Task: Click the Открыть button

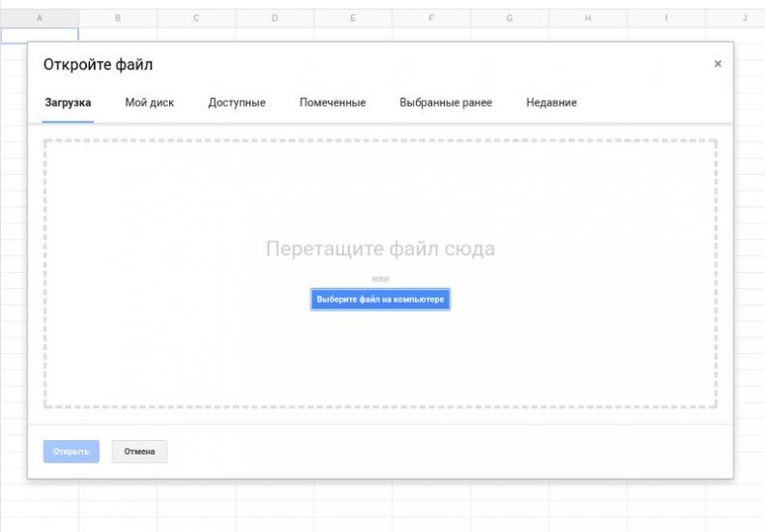Action: point(72,452)
